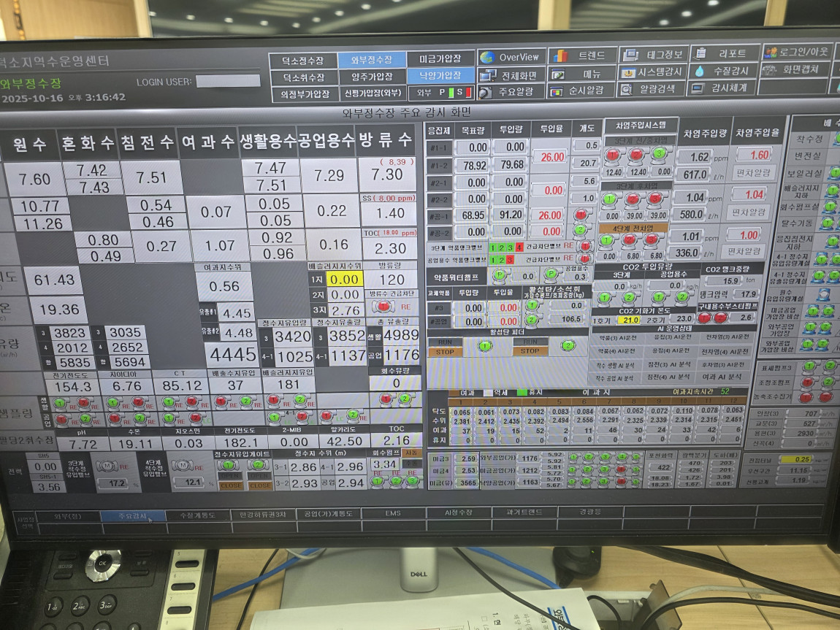Click the yellow 0.00 배슬러지지수위 1지 value

[x=345, y=280]
